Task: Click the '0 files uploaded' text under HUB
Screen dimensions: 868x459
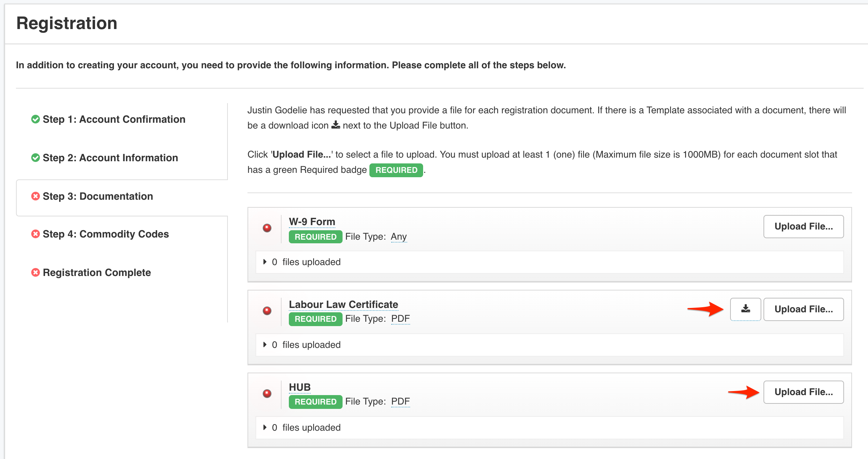Action: click(x=306, y=427)
